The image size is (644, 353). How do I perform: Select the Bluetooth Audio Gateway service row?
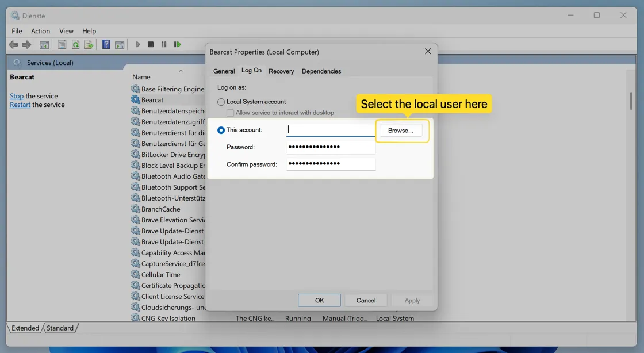pyautogui.click(x=168, y=176)
